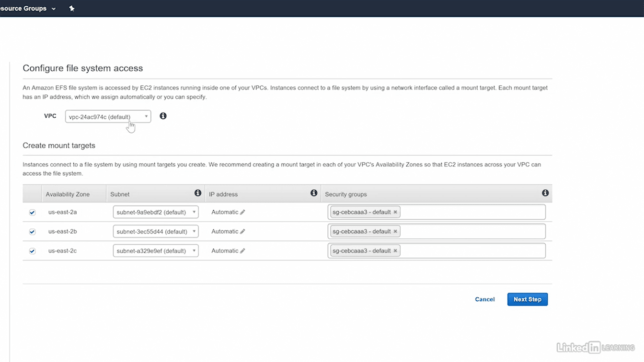
Task: Click the Subnet column info icon
Action: pyautogui.click(x=197, y=193)
